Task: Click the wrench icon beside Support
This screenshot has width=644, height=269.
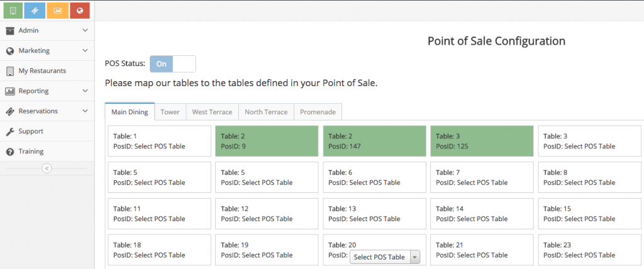Action: [x=10, y=131]
